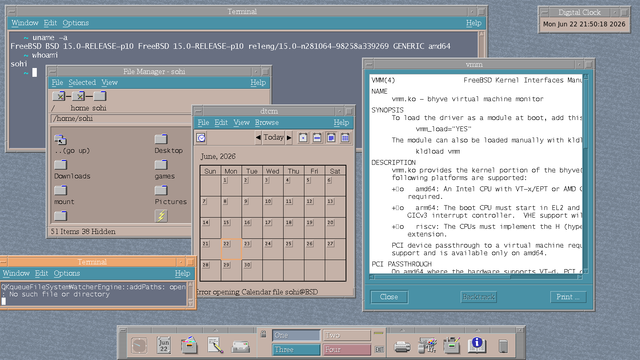This screenshot has height=360, width=640.
Task: Select day 15 in the June calendar
Action: [231, 228]
